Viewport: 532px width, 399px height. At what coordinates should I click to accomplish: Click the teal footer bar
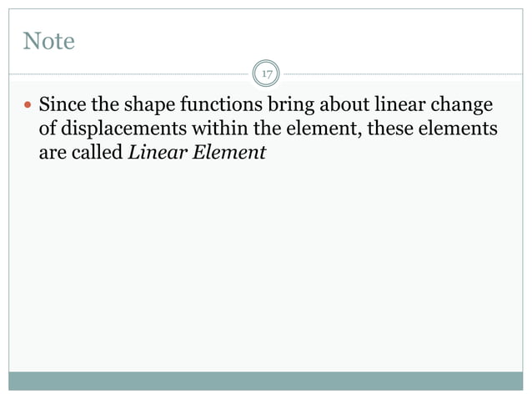(x=266, y=381)
